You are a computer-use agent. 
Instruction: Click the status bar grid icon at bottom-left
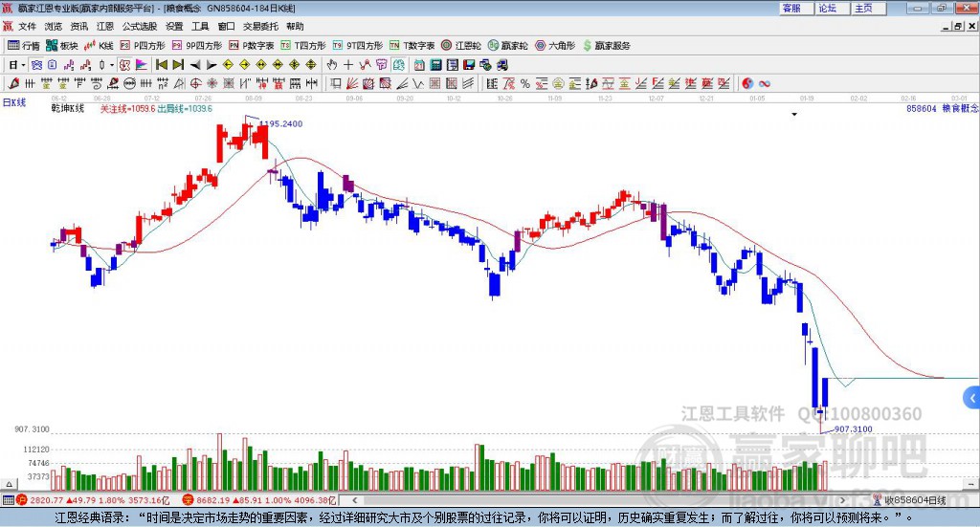click(x=8, y=500)
